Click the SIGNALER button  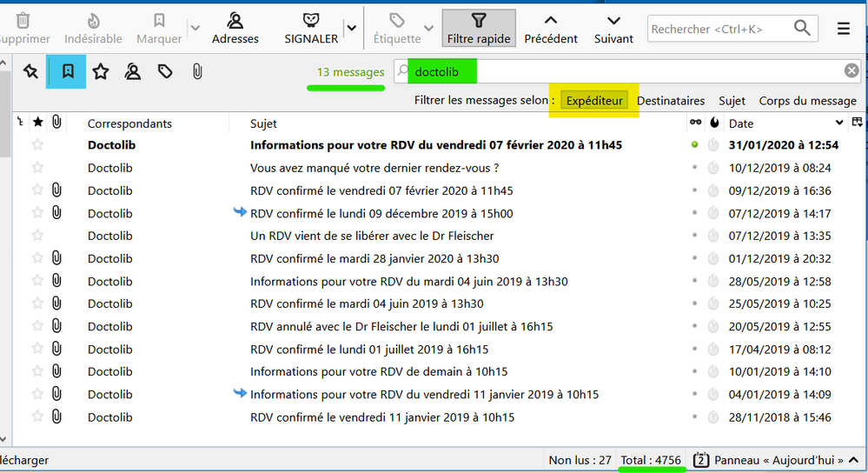[x=311, y=29]
